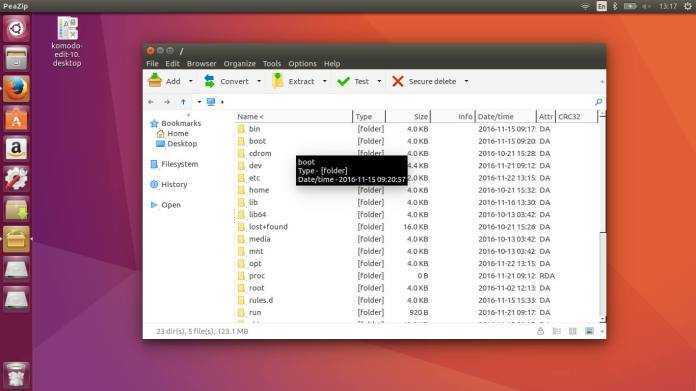Open the Tools menu

click(272, 63)
